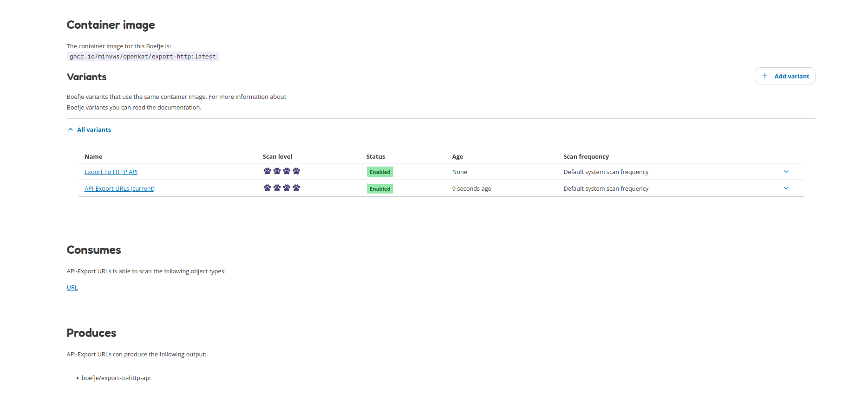Open the Export To HTTP API variant link
This screenshot has height=400, width=868.
[111, 172]
